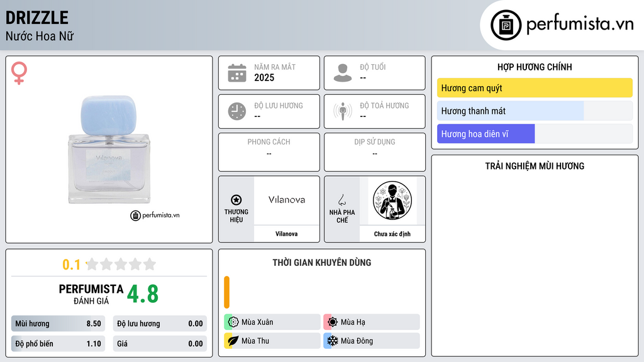Click the Phong cách card

click(x=269, y=152)
